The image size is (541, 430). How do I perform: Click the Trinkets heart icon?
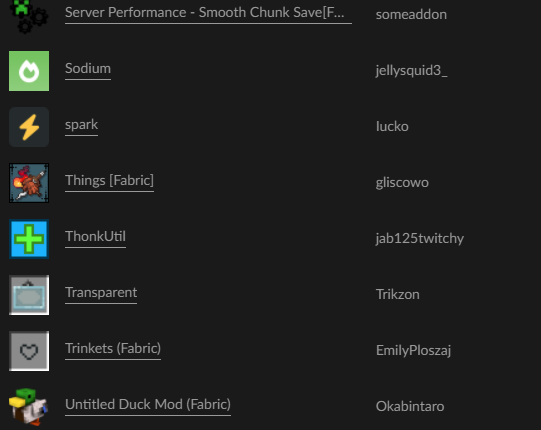[x=29, y=351]
